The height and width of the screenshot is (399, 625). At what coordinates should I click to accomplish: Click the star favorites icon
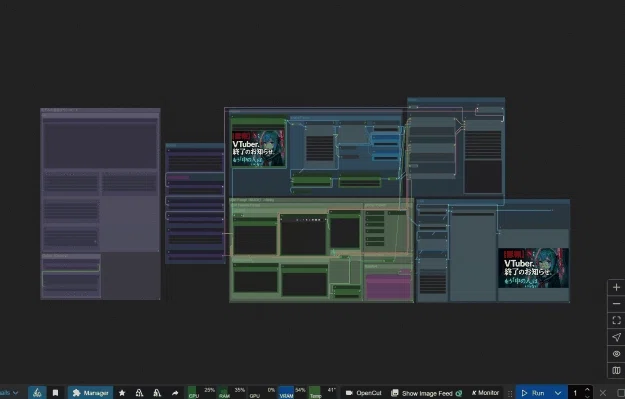(x=122, y=393)
